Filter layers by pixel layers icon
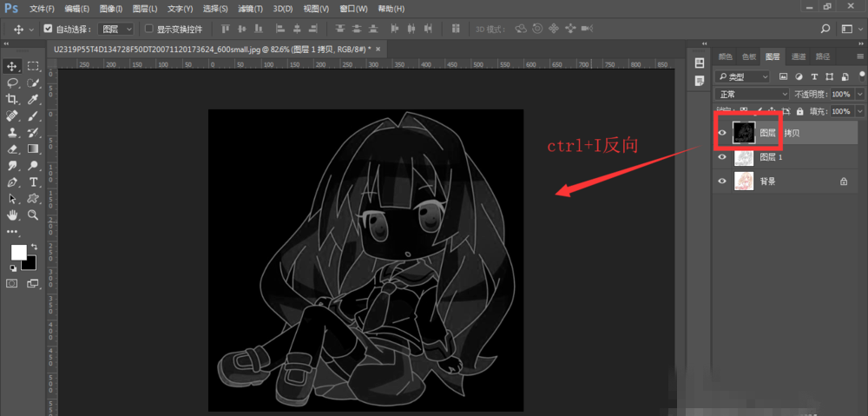This screenshot has height=416, width=868. click(783, 76)
